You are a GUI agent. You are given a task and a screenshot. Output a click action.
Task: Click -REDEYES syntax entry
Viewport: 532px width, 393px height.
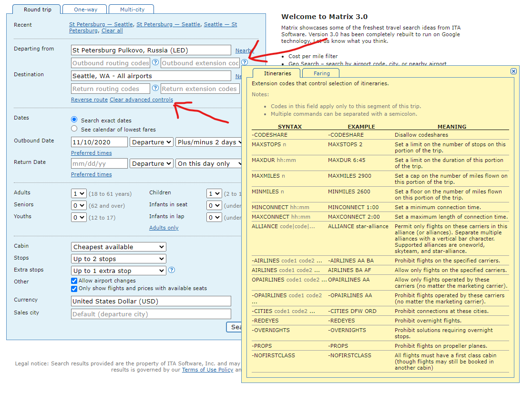pyautogui.click(x=265, y=321)
